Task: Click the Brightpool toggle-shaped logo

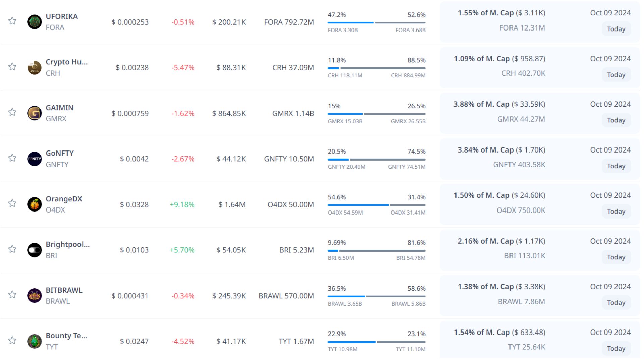Action: coord(34,250)
